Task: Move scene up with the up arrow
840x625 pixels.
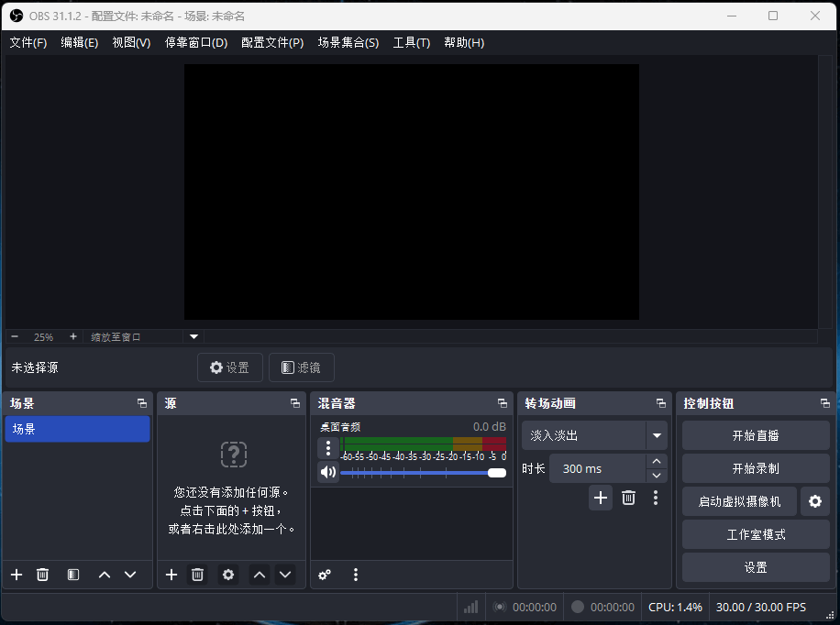Action: [x=105, y=575]
